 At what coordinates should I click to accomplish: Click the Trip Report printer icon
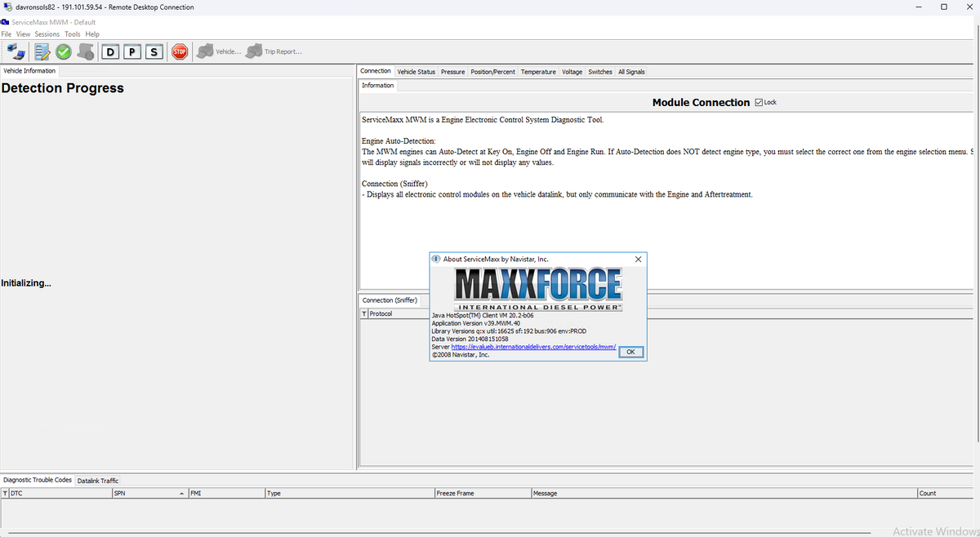tap(253, 51)
